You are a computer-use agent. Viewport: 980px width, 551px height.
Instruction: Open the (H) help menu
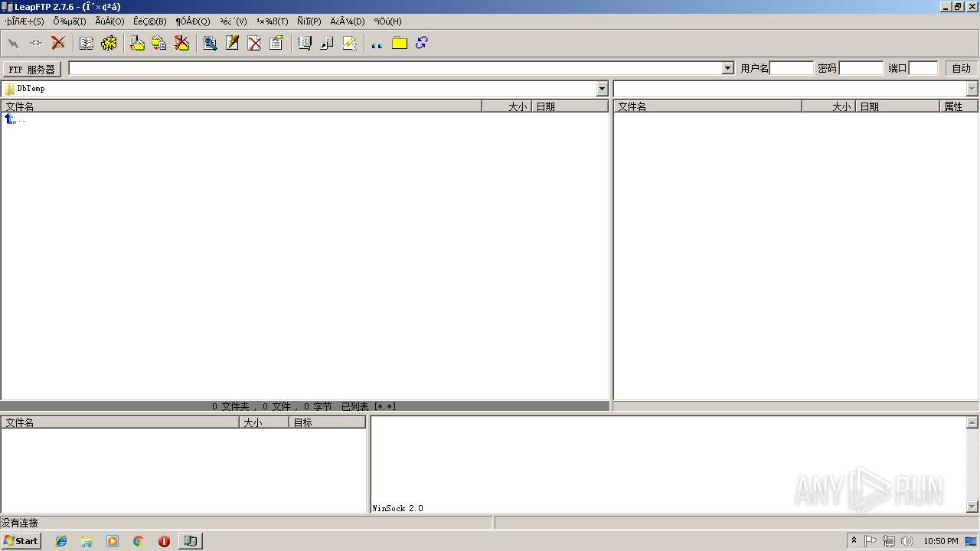coord(387,21)
